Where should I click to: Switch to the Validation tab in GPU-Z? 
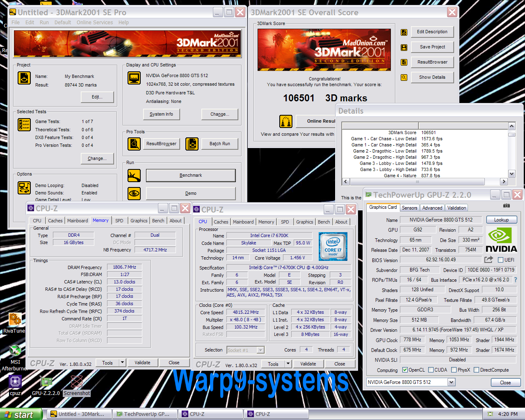click(x=457, y=208)
